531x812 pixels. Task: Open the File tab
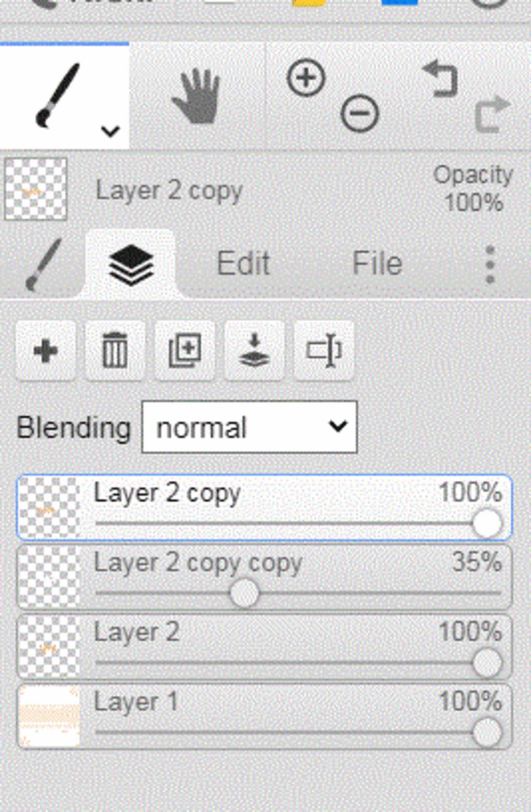[x=378, y=264]
